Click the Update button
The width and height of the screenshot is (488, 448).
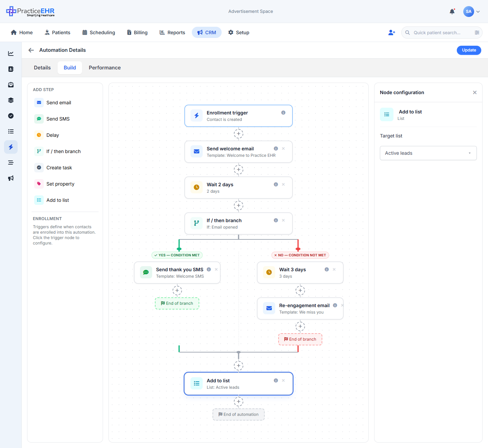[x=469, y=50]
